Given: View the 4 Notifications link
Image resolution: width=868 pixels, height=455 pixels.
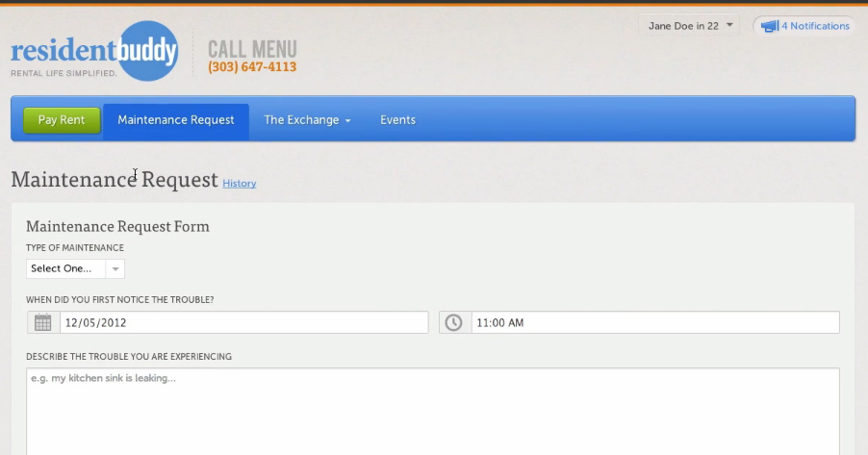Looking at the screenshot, I should click(815, 26).
